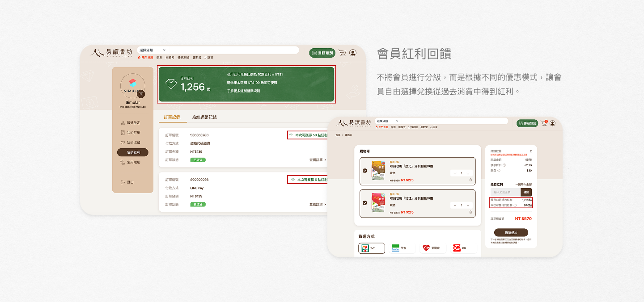
Task: Click the camera icon on the profile avatar
Action: (x=141, y=94)
